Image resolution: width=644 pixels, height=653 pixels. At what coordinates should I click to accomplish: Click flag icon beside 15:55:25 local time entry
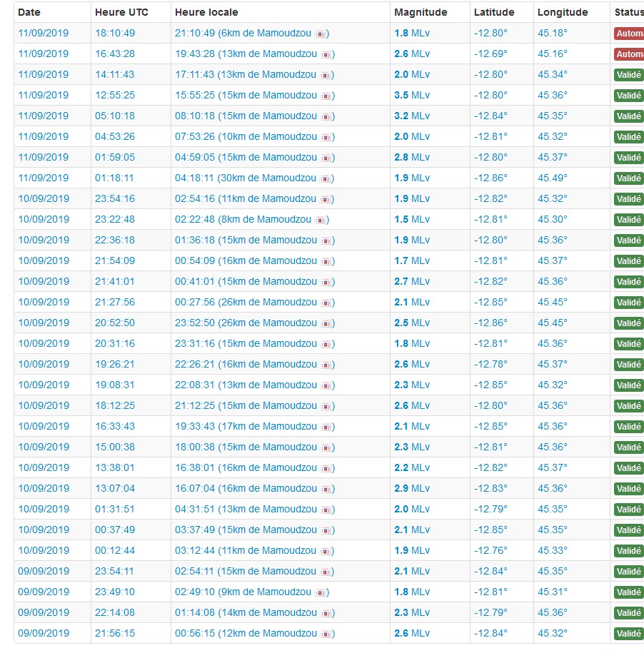coord(327,96)
